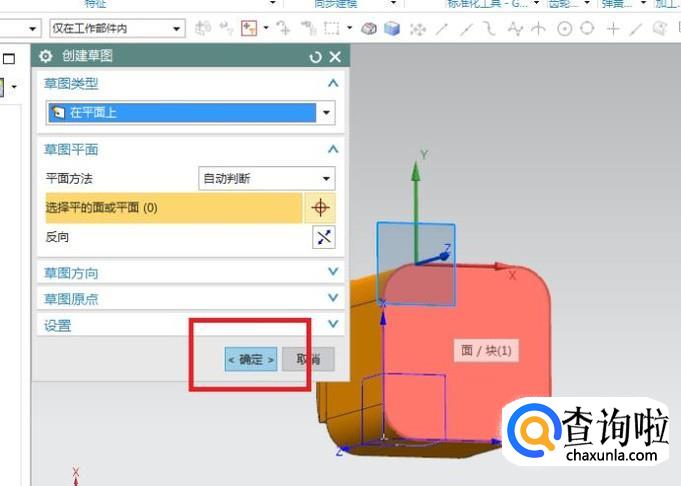Screen dimensions: 681x486
Task: Open the leftmost toolbar filter dropdown arrow
Action: [32, 29]
